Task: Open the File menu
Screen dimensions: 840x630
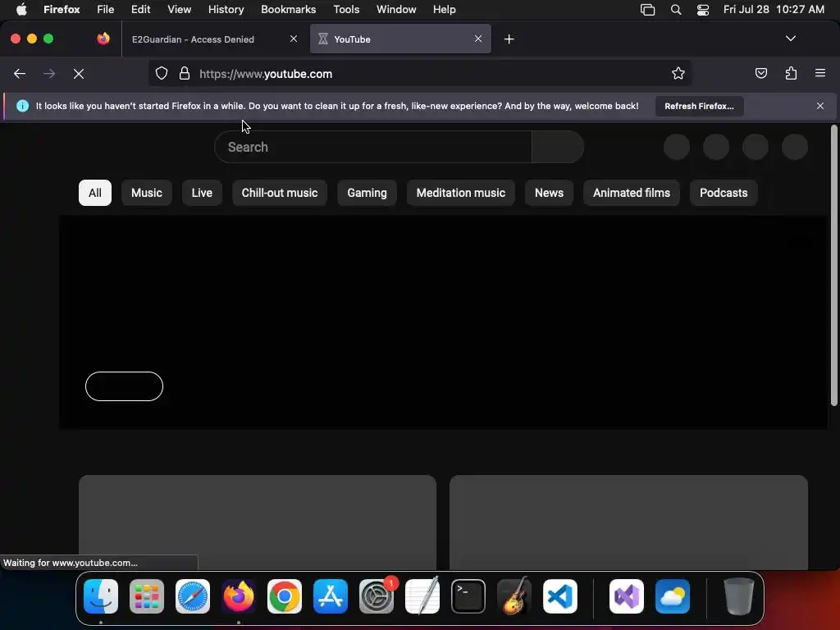Action: tap(106, 9)
